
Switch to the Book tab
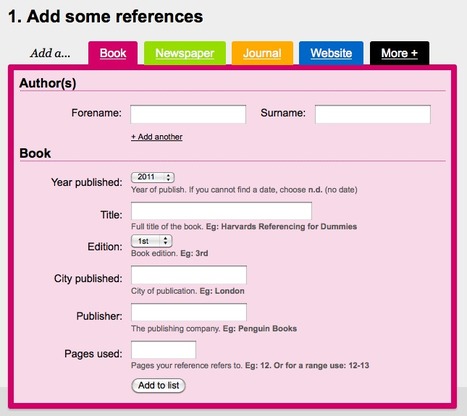(x=113, y=53)
